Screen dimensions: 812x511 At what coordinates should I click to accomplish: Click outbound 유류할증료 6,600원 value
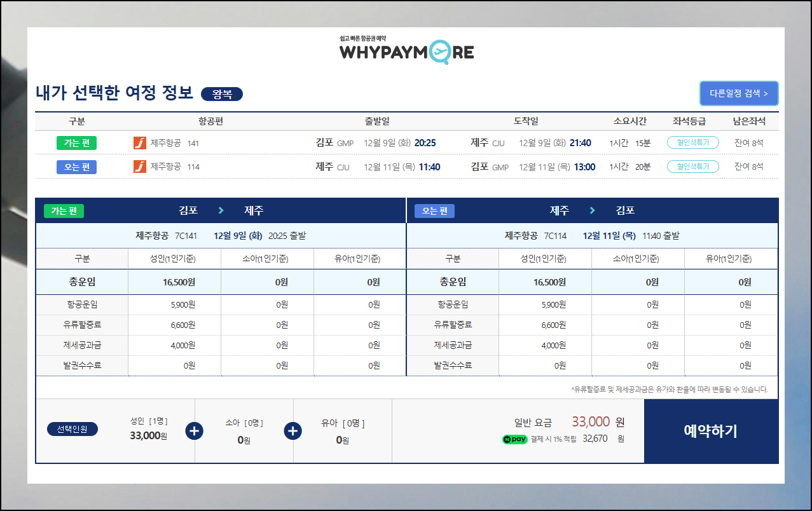pyautogui.click(x=182, y=325)
